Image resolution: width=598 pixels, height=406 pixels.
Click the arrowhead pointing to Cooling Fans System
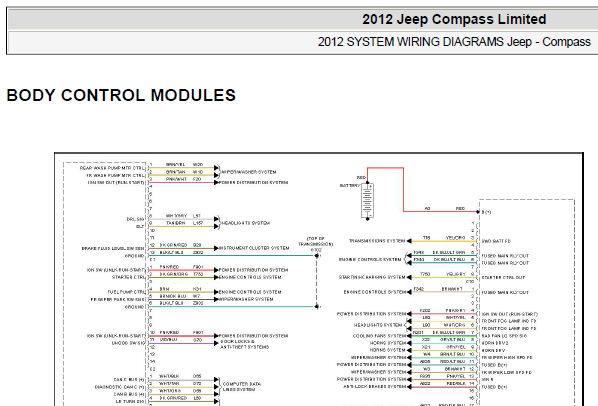(409, 336)
